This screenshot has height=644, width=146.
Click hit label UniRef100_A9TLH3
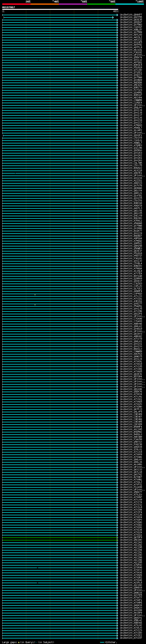pyautogui.click(x=131, y=35)
